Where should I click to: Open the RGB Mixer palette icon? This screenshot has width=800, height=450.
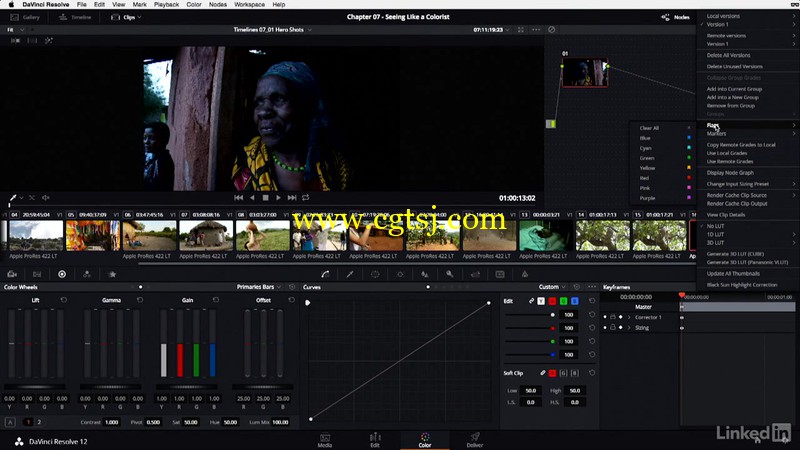click(x=87, y=274)
